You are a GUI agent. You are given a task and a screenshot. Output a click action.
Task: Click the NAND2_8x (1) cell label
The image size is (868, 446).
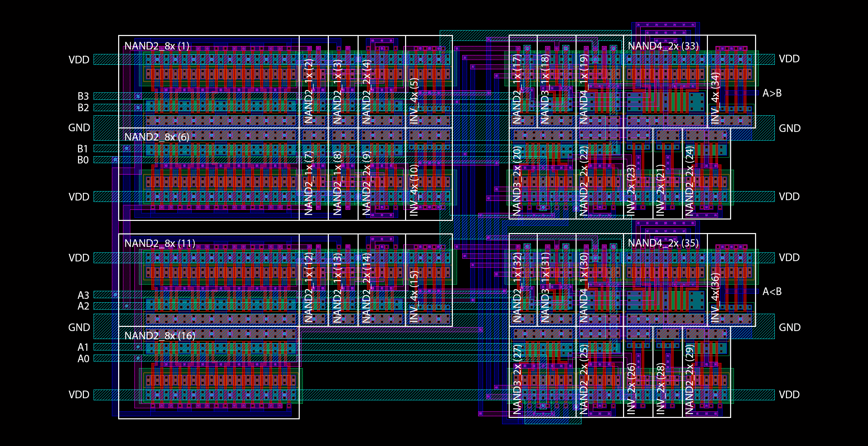157,46
